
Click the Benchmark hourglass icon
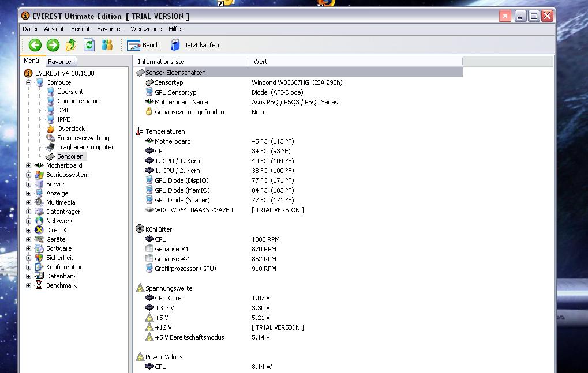(x=39, y=285)
